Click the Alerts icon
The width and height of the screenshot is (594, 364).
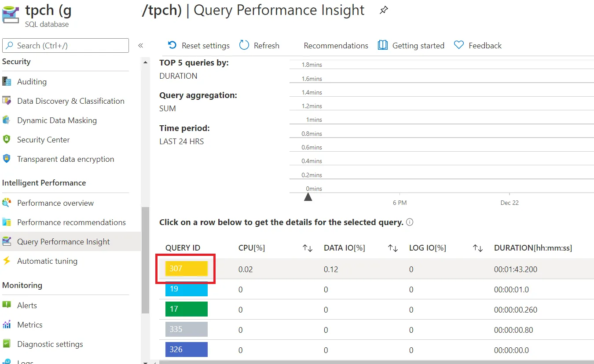coord(7,305)
